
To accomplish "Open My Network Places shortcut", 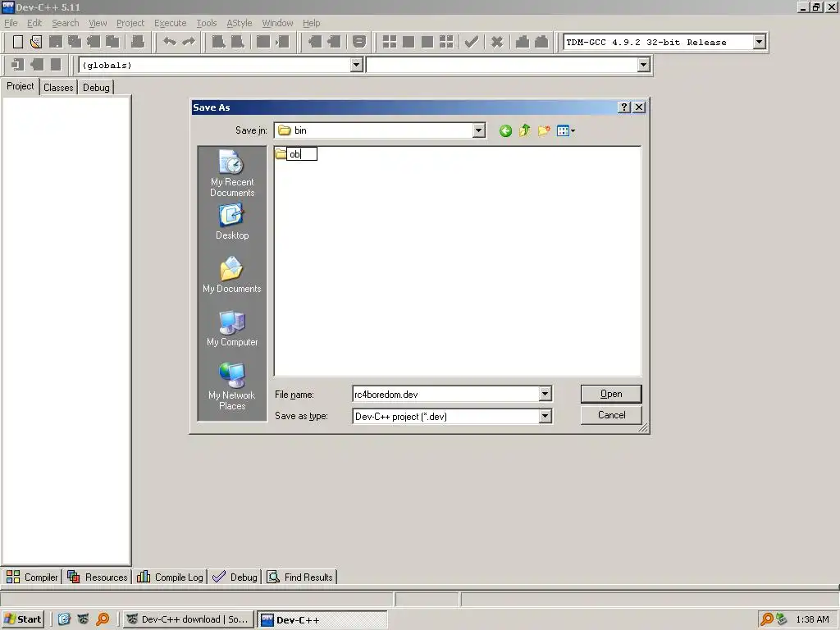I will (x=232, y=387).
